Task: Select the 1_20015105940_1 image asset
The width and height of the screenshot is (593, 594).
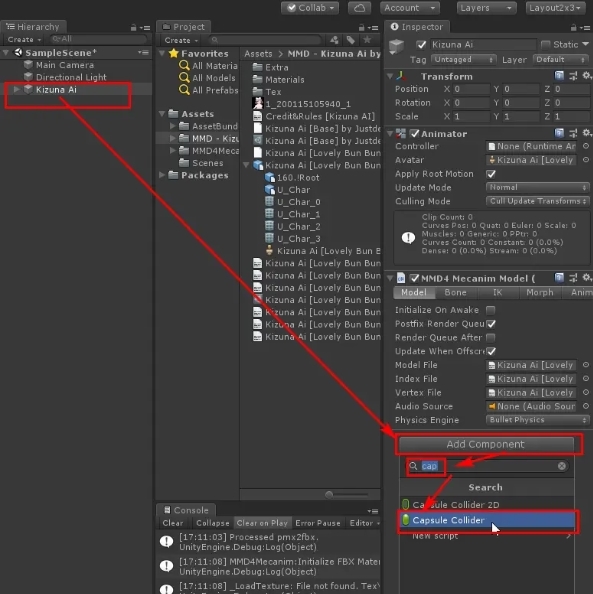Action: point(302,104)
